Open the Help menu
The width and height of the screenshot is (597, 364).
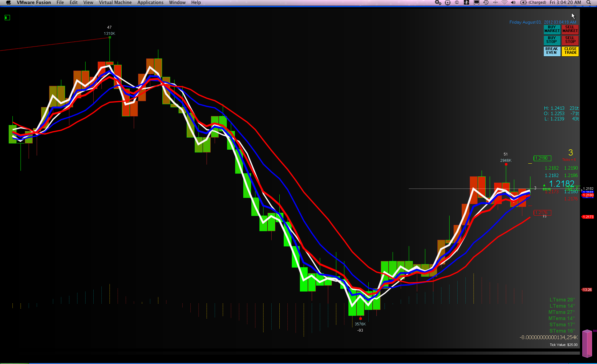point(196,2)
